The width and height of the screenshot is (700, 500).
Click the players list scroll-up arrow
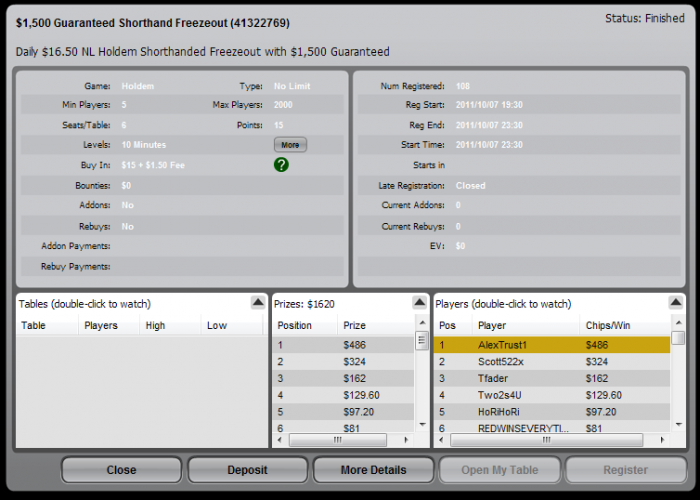tap(679, 322)
